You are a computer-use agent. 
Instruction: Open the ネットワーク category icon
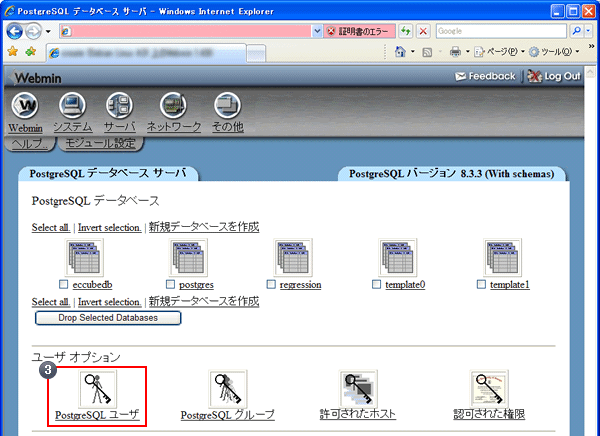click(173, 105)
